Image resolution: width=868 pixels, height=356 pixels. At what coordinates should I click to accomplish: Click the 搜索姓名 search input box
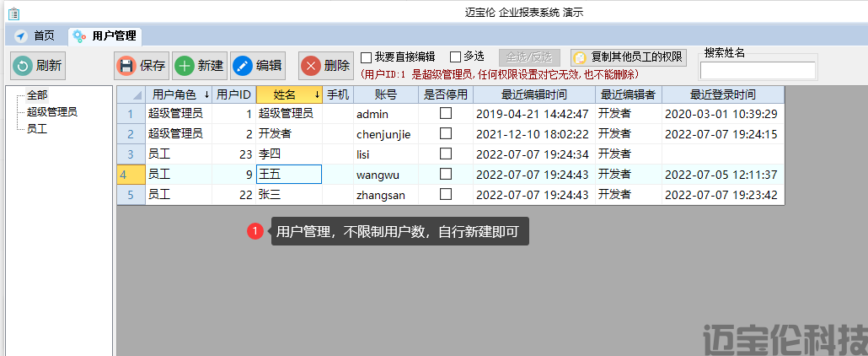click(x=758, y=71)
